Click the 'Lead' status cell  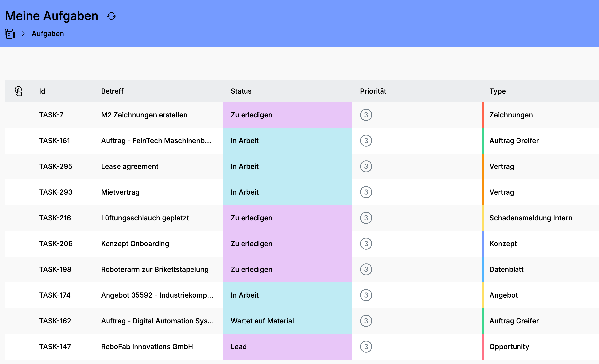[x=287, y=347]
